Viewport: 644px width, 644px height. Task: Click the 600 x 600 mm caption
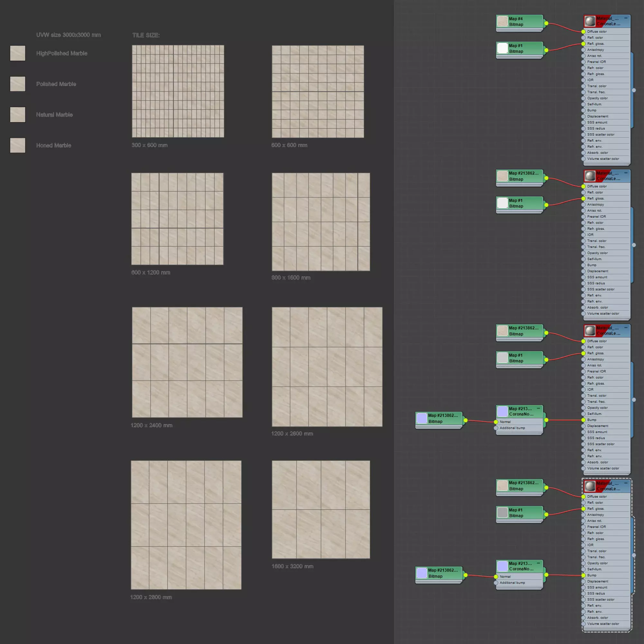tap(289, 145)
